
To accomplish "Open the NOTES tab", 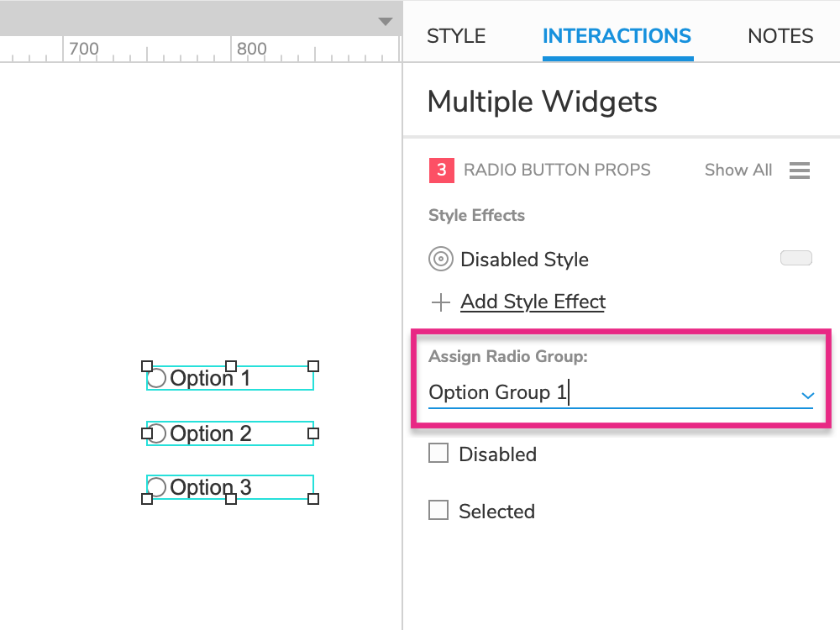I will (x=780, y=36).
